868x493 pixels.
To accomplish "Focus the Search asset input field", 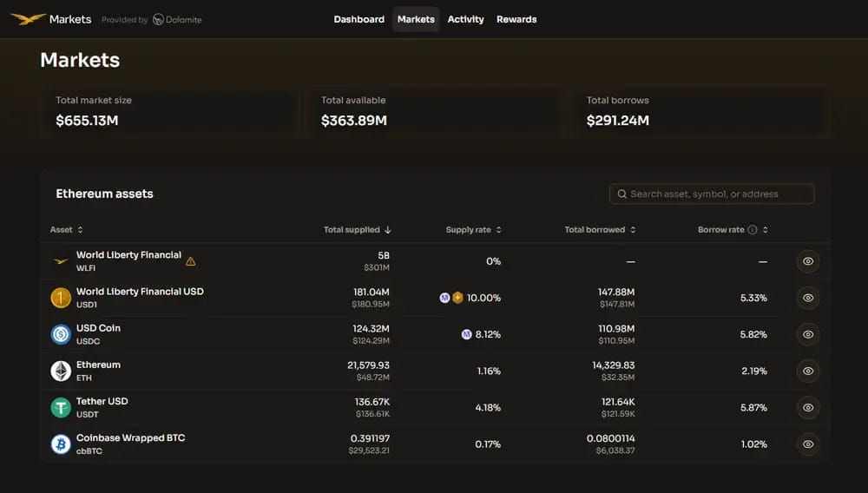I will click(712, 194).
